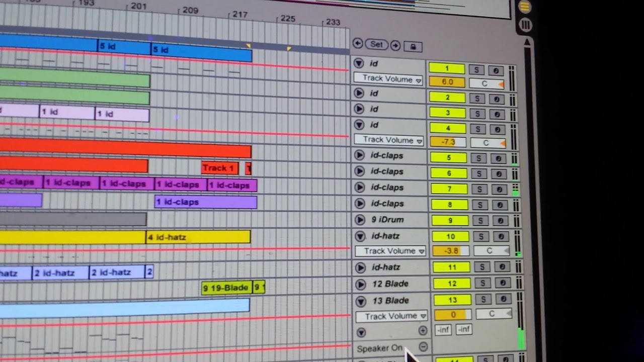Arm recording on track 2
Image resolution: width=644 pixels, height=362 pixels.
pyautogui.click(x=496, y=99)
